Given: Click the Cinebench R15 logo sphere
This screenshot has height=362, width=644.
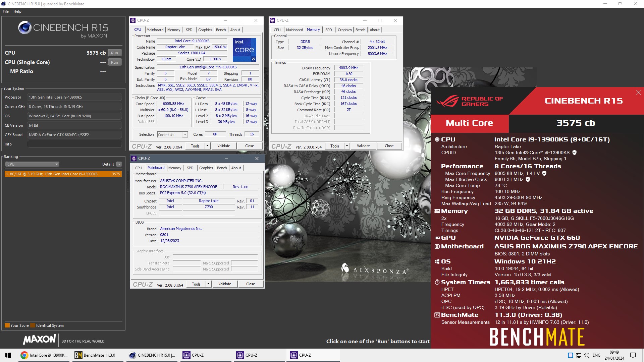Looking at the screenshot, I should coord(25,27).
